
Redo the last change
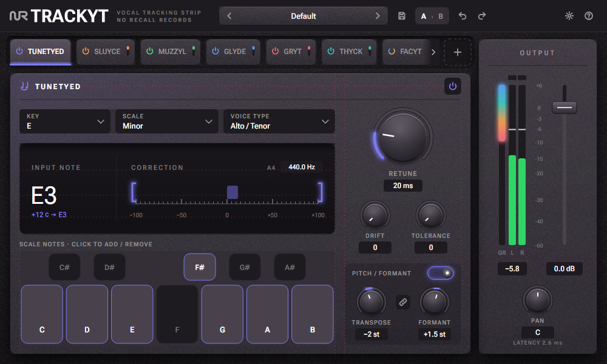point(481,16)
